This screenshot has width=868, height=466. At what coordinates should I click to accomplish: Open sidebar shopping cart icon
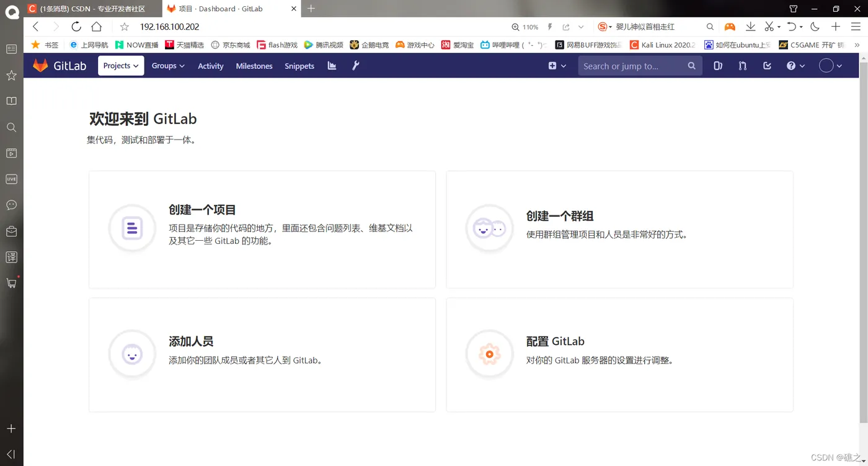(x=11, y=283)
